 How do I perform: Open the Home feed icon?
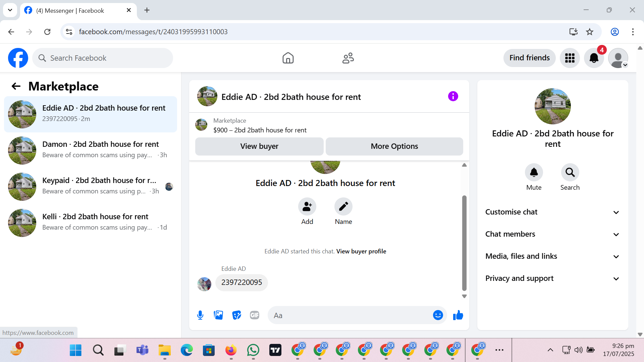click(x=288, y=58)
